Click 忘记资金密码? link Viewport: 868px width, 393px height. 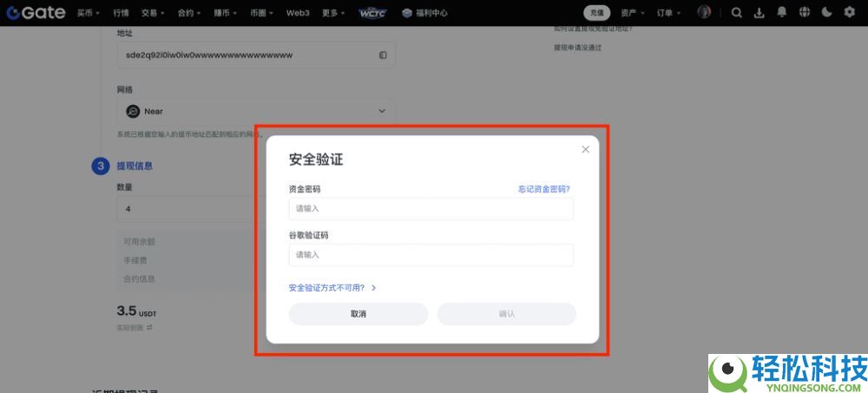(544, 189)
